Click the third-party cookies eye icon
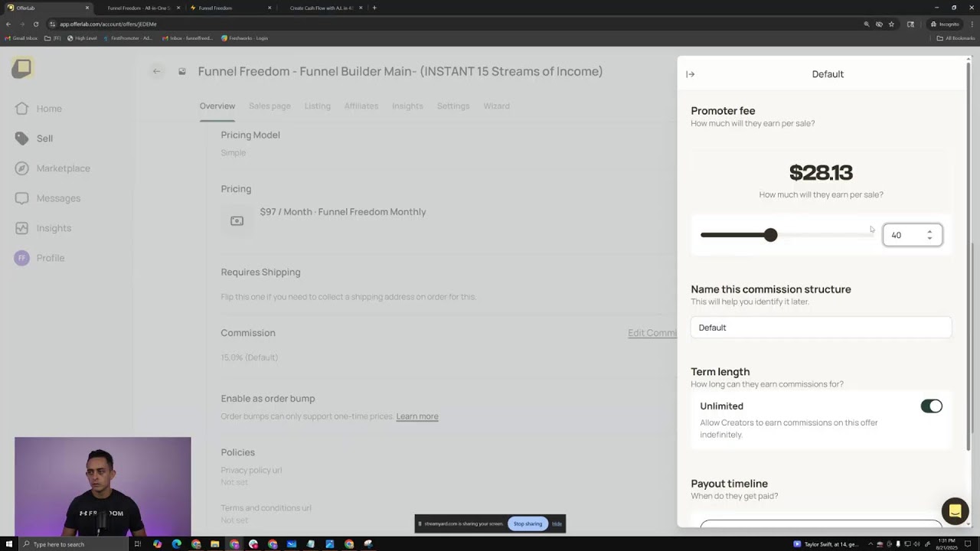 point(879,24)
